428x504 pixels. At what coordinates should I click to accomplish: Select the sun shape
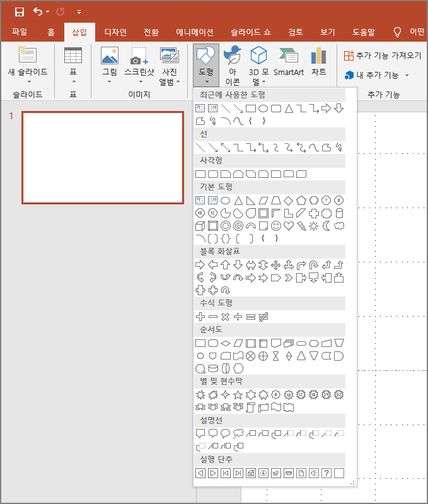point(314,226)
